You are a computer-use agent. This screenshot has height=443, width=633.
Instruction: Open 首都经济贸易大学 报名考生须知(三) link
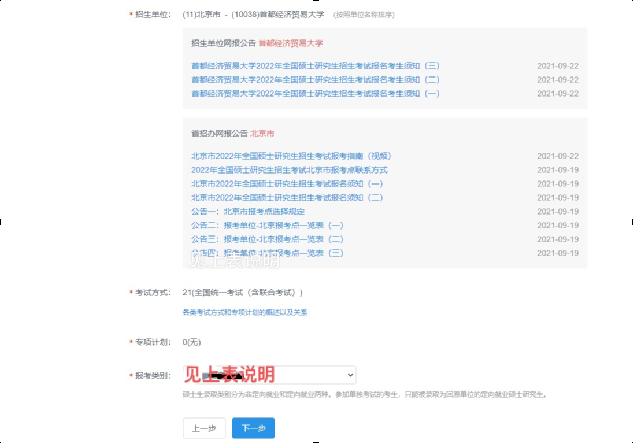[315, 66]
